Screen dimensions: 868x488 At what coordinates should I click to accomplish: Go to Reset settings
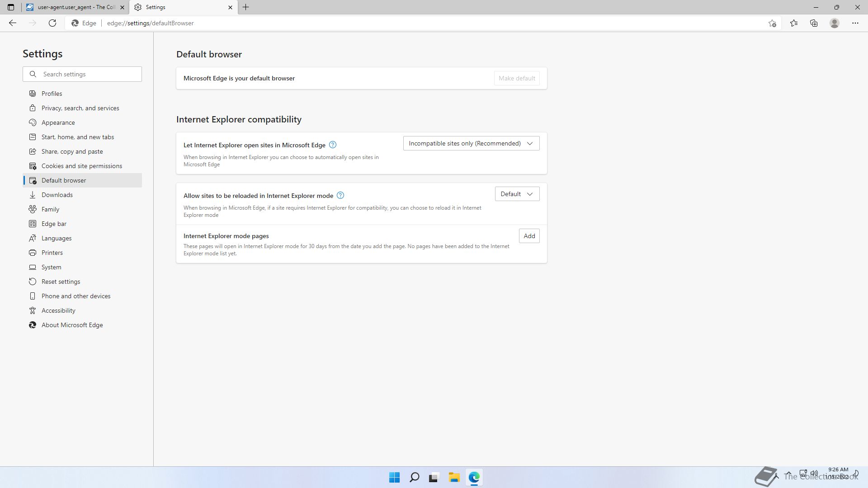point(82,282)
